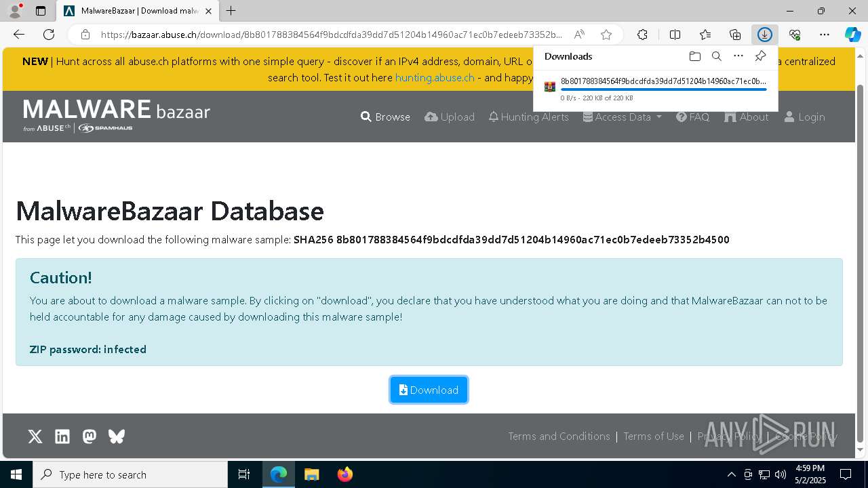The height and width of the screenshot is (488, 868).
Task: Open the Favorites list icon
Action: coord(705,35)
